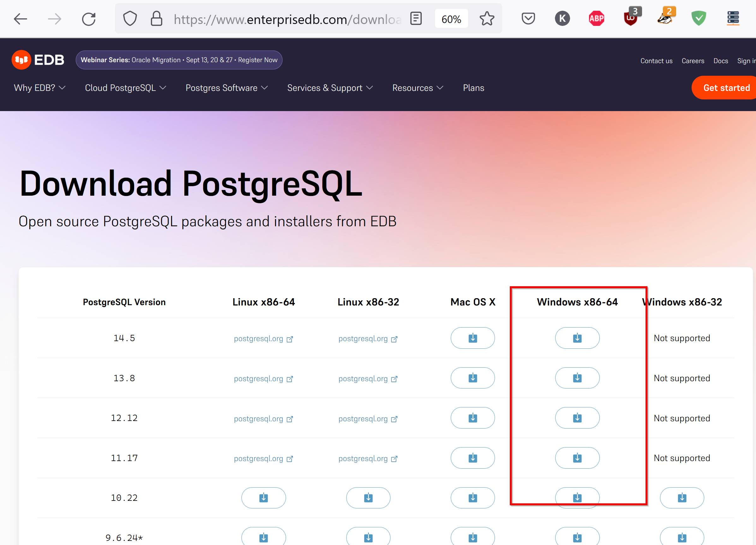The image size is (756, 545).
Task: Open postgresql.org link for 11.17 Linux x86-64
Action: coord(263,459)
